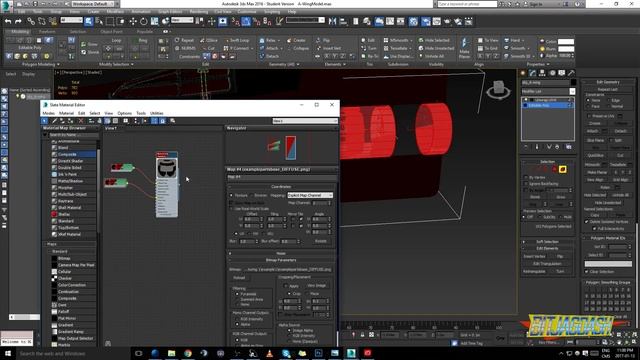Click the red Delete Selected icon in Slate
This screenshot has height=360, width=640.
pos(81,121)
